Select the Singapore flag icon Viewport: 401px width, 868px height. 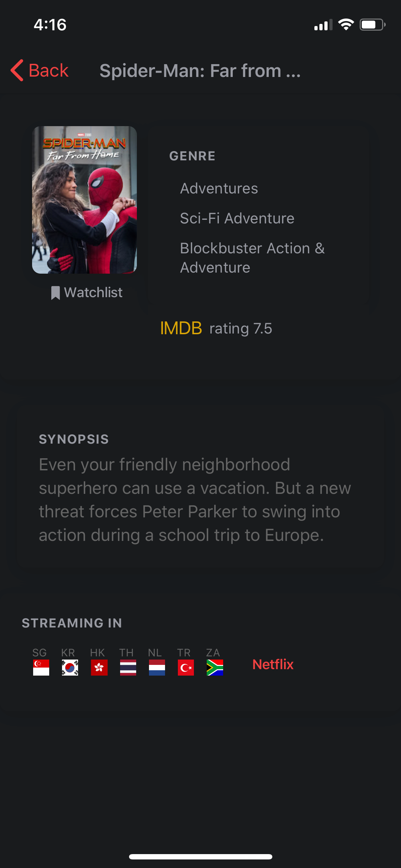41,667
